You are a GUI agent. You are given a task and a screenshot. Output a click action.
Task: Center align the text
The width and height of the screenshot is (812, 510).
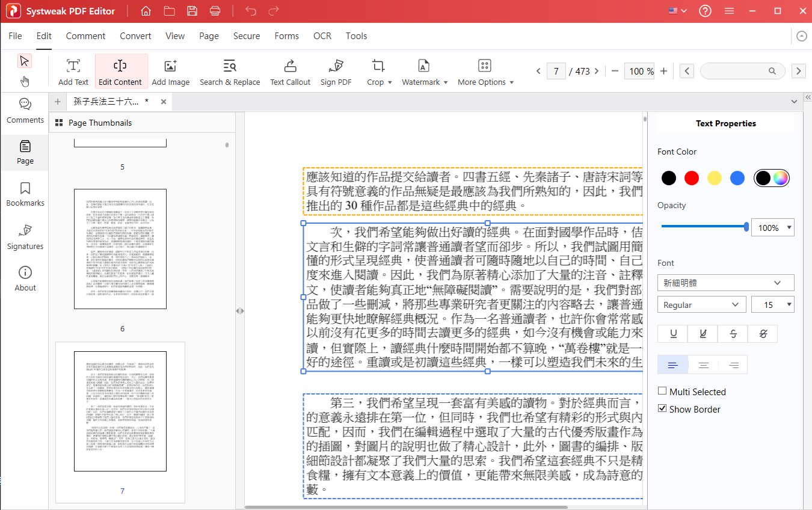tap(703, 365)
